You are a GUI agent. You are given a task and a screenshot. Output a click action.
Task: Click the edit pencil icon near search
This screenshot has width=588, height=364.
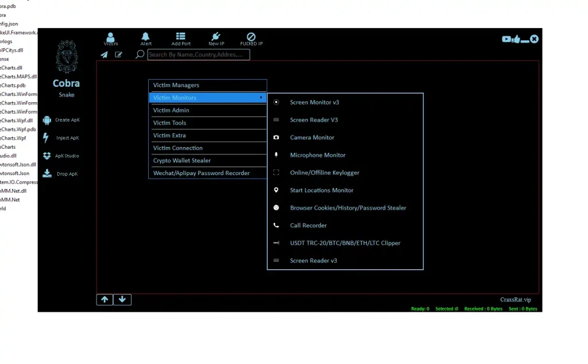tap(119, 55)
